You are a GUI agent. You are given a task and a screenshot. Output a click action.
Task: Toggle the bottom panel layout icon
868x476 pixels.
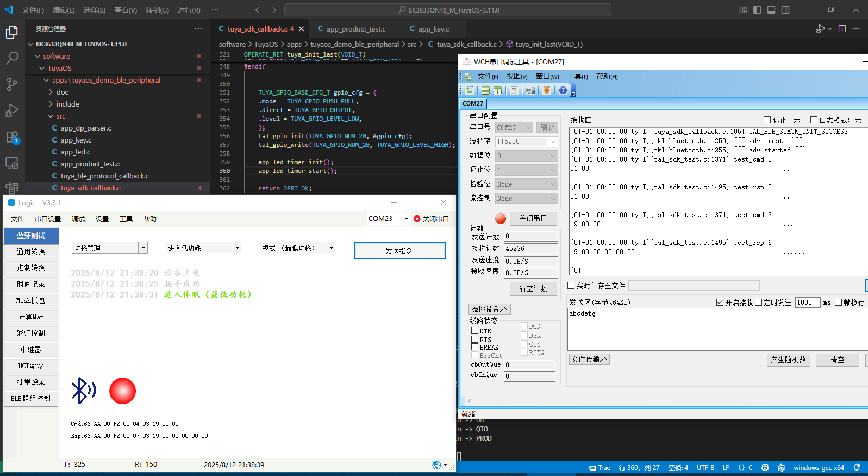click(771, 10)
